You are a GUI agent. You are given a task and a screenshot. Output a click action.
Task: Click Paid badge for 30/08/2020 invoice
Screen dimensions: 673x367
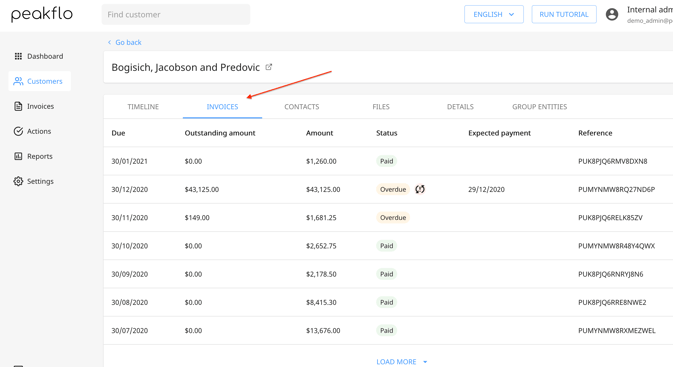pyautogui.click(x=386, y=302)
